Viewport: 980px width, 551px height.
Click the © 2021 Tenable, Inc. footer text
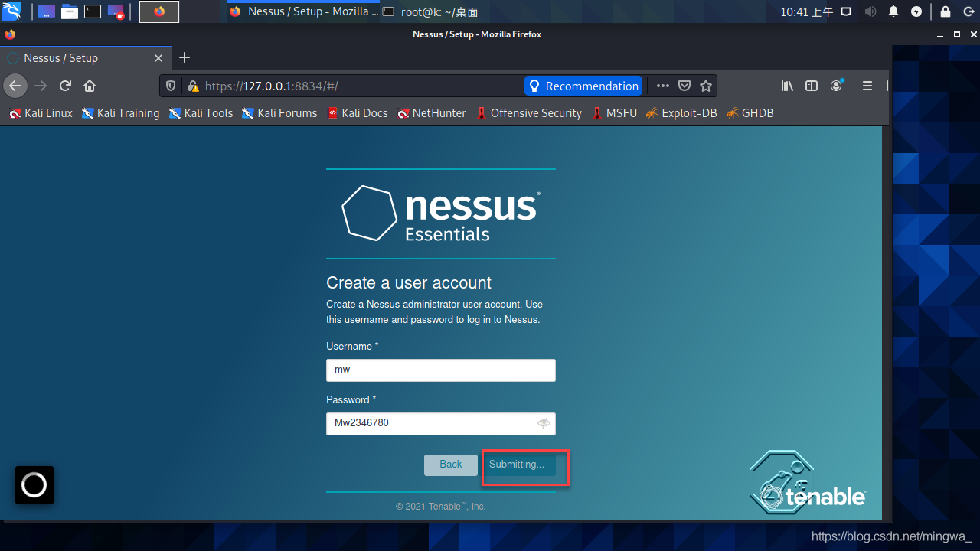[x=441, y=507]
